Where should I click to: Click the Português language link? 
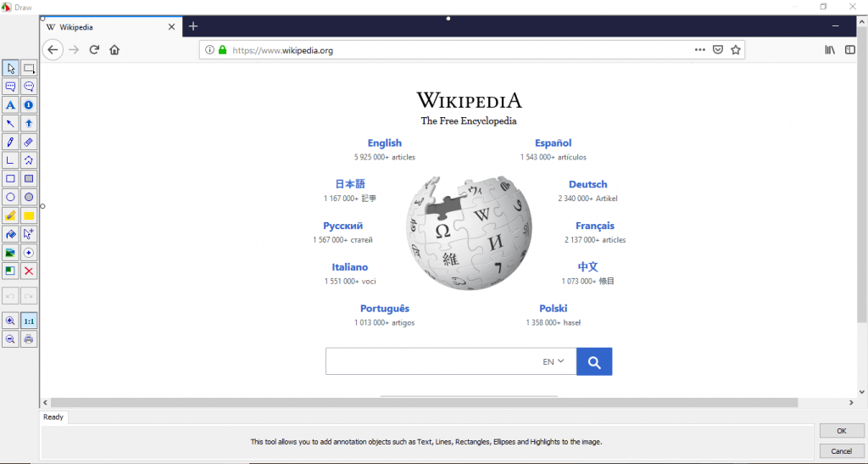(x=385, y=309)
